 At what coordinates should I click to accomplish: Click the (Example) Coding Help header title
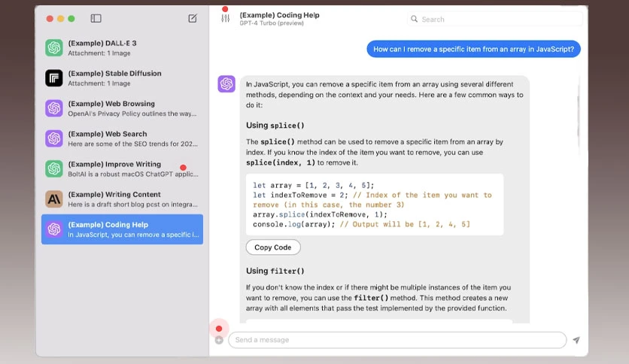[x=280, y=15]
